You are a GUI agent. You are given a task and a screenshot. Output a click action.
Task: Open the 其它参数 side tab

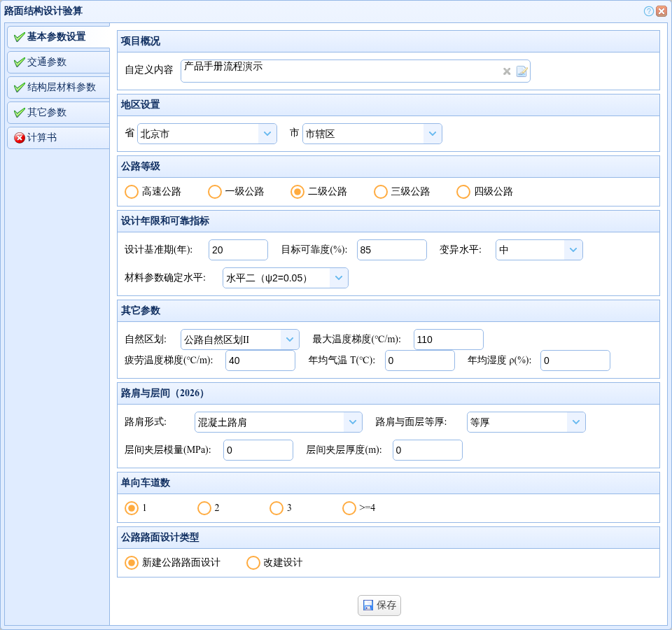[x=58, y=113]
